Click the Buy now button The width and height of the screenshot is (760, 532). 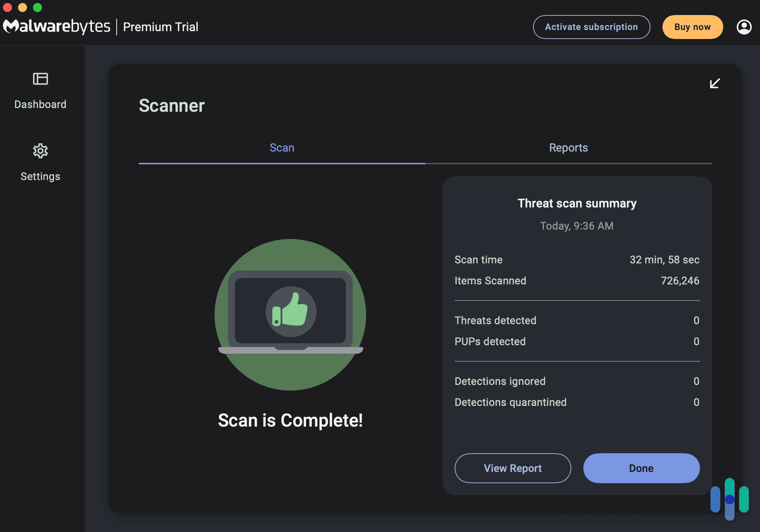692,27
